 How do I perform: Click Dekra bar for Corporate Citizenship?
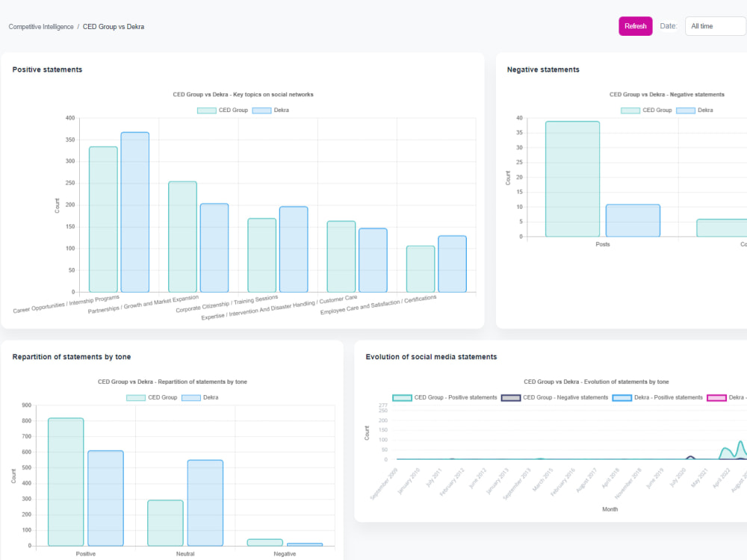click(x=294, y=249)
